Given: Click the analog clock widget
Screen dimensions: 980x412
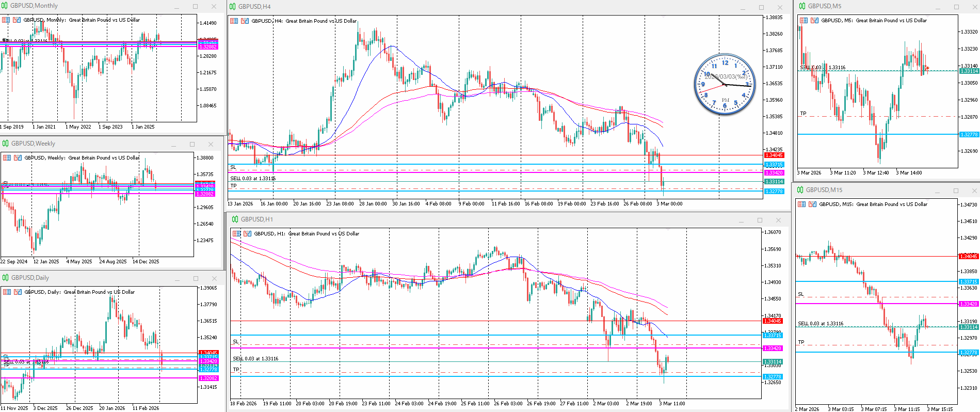Looking at the screenshot, I should (725, 84).
